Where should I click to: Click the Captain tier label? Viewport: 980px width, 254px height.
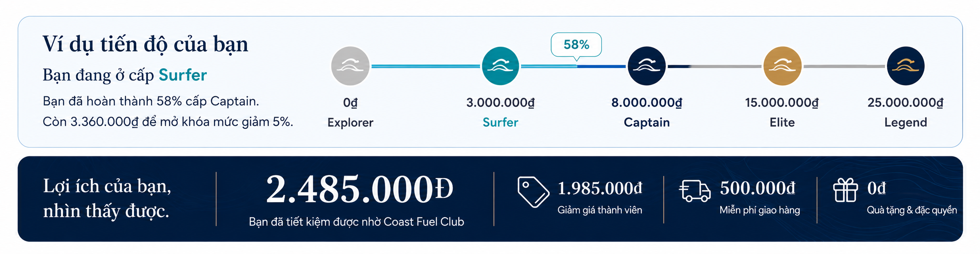click(646, 122)
